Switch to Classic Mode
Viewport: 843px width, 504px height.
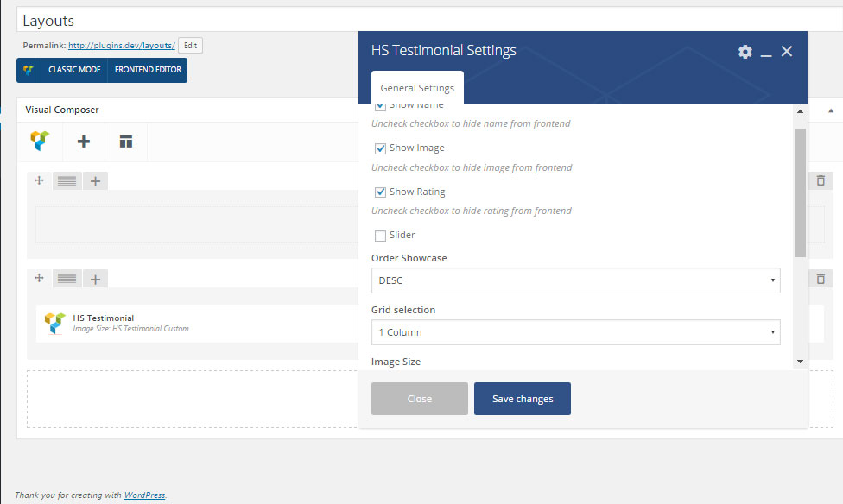tap(74, 70)
